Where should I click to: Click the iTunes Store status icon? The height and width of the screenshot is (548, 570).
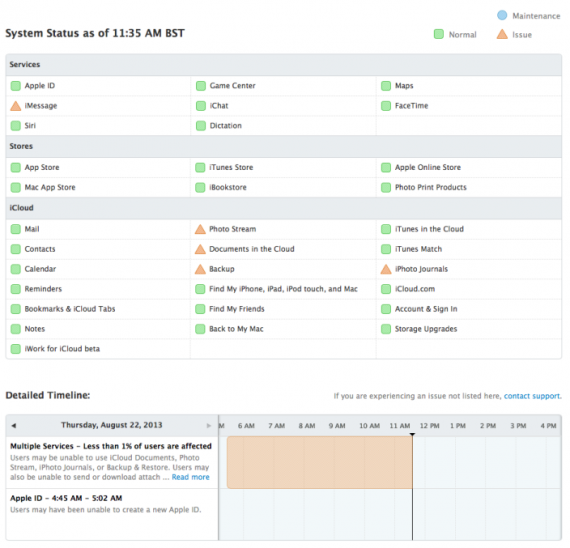coord(200,168)
